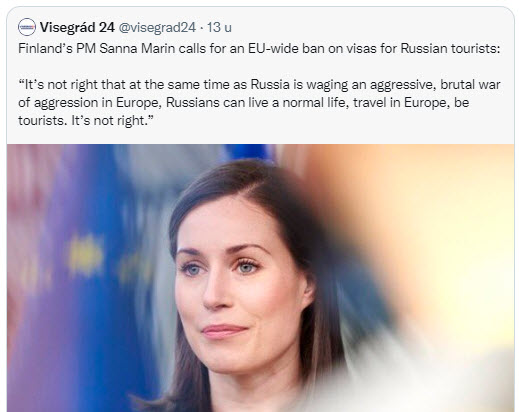Open the Visegrád 24 profile avatar
This screenshot has width=519, height=412.
27,27
